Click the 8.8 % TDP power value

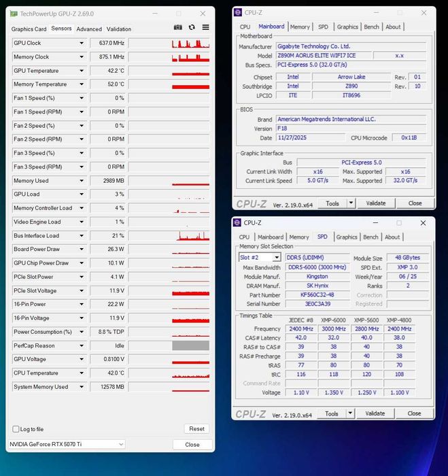point(107,332)
